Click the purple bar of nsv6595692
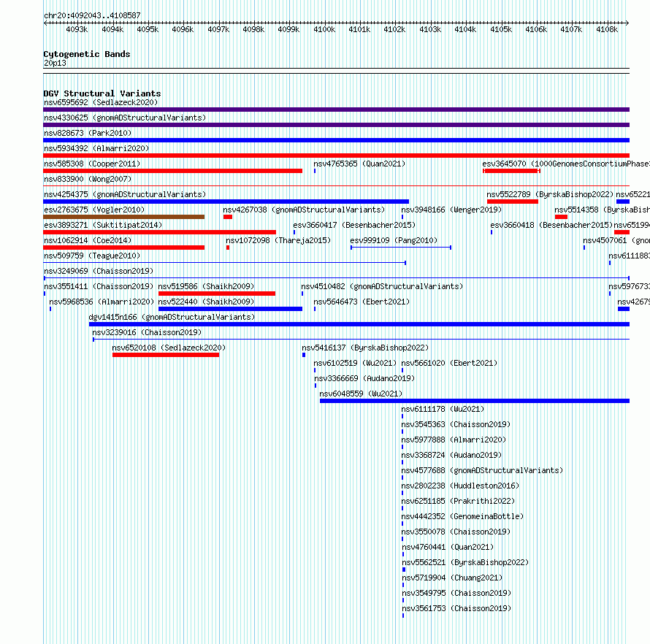 [336, 110]
